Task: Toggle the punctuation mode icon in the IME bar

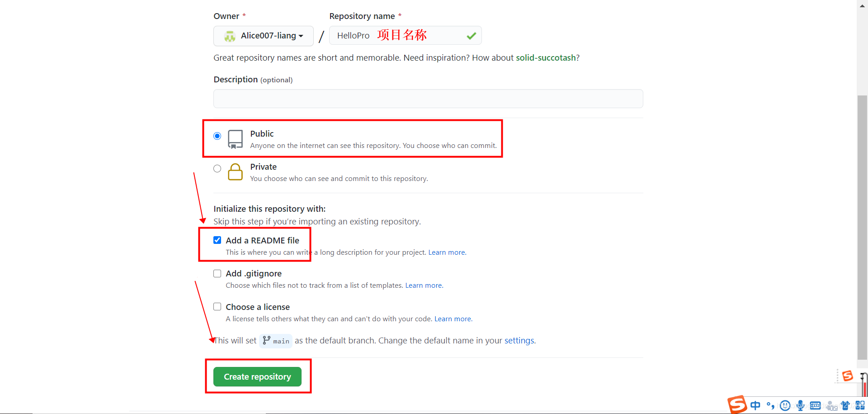Action: tap(770, 405)
